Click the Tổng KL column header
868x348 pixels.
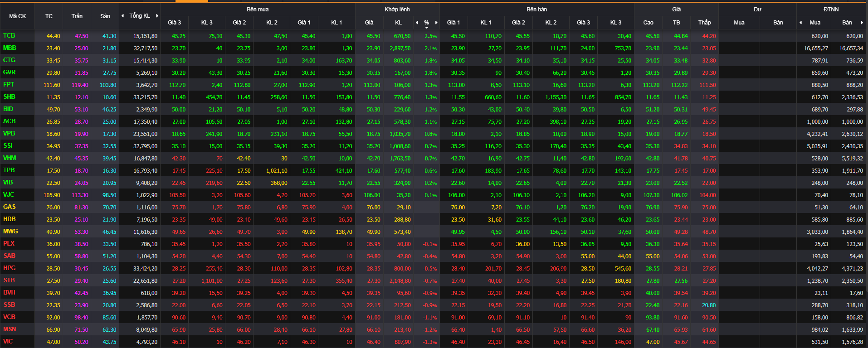[140, 16]
